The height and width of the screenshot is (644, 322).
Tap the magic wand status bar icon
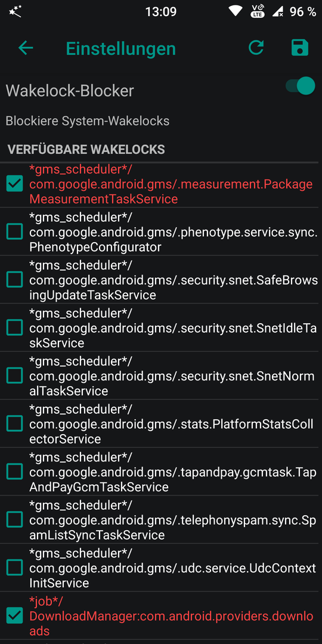(x=15, y=11)
